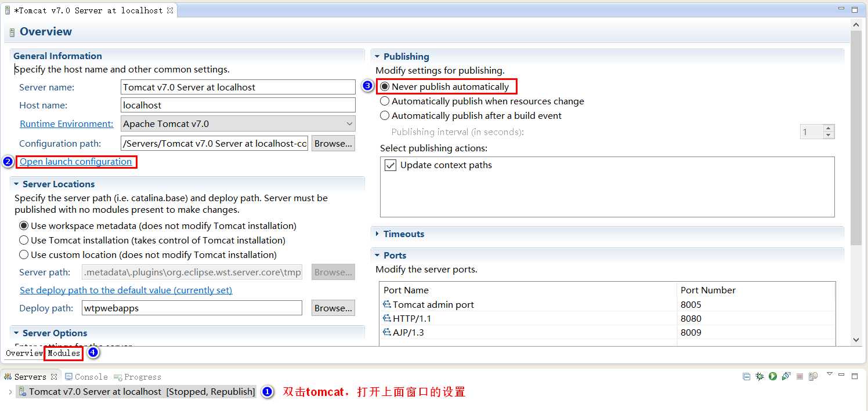868x411 pixels.
Task: Click the Host name field
Action: point(238,105)
